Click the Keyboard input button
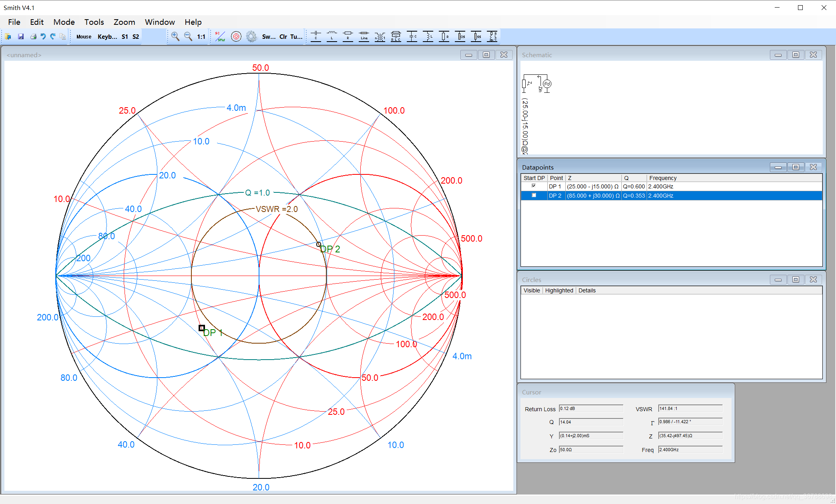The image size is (836, 504). pyautogui.click(x=107, y=36)
